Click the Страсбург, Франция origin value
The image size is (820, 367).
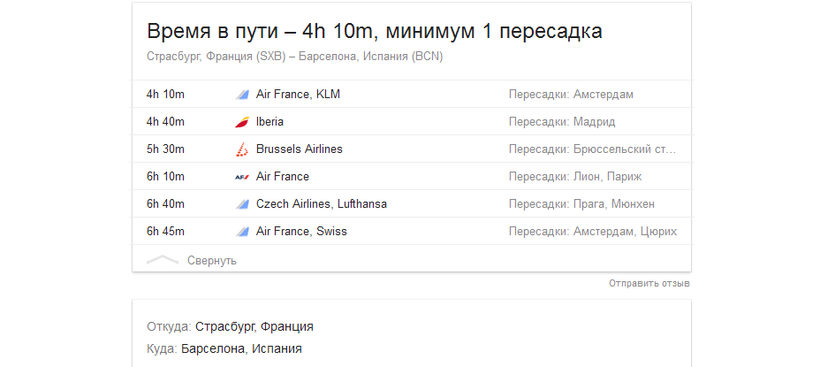(x=254, y=327)
